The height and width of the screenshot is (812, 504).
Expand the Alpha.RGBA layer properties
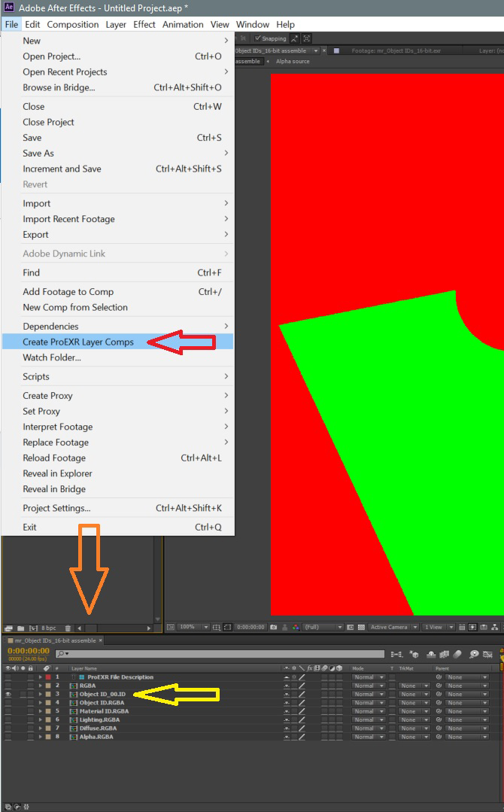41,737
